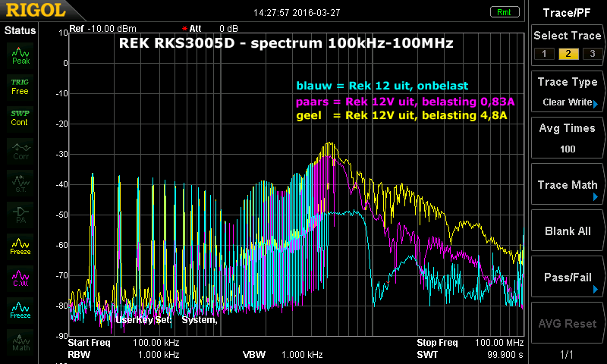Click the cyan Freeze trace icon
Screen dimensions: 607x364
click(x=20, y=310)
